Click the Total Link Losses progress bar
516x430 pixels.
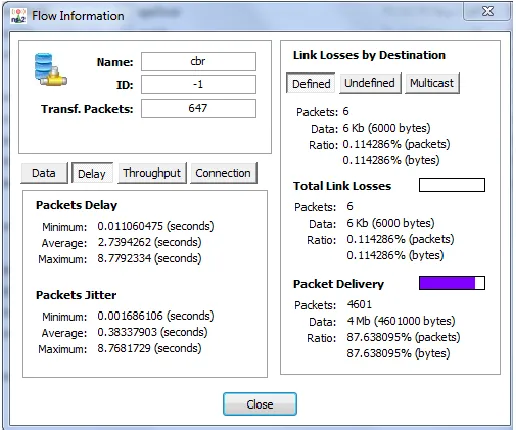(x=452, y=185)
